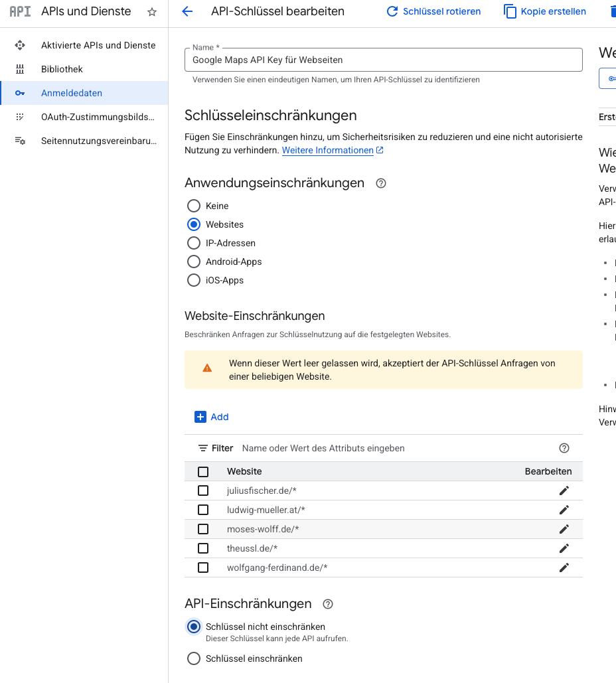Open help icon next to Anwendungseinschränkungen
616x683 pixels.
tap(381, 183)
